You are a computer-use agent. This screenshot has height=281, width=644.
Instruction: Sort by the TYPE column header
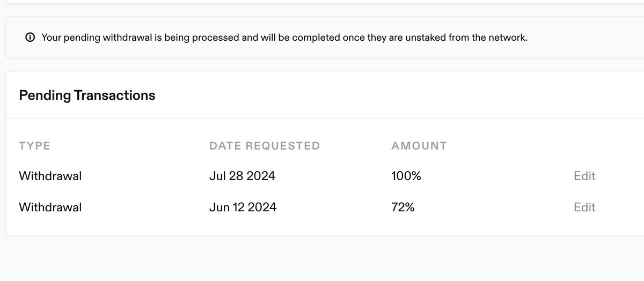(x=34, y=146)
